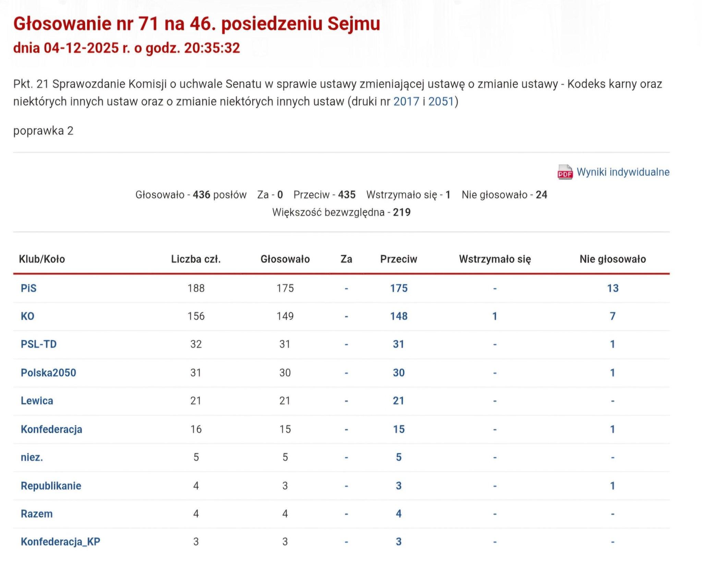Select the Razem club link
702x588 pixels.
click(37, 514)
